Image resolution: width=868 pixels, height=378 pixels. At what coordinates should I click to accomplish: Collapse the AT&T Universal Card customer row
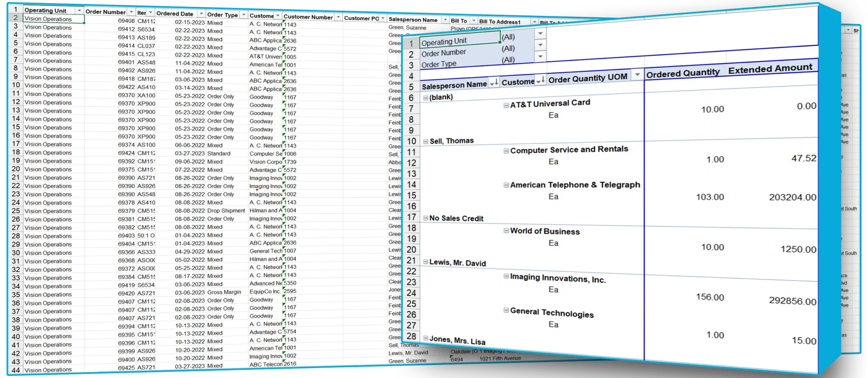click(506, 105)
